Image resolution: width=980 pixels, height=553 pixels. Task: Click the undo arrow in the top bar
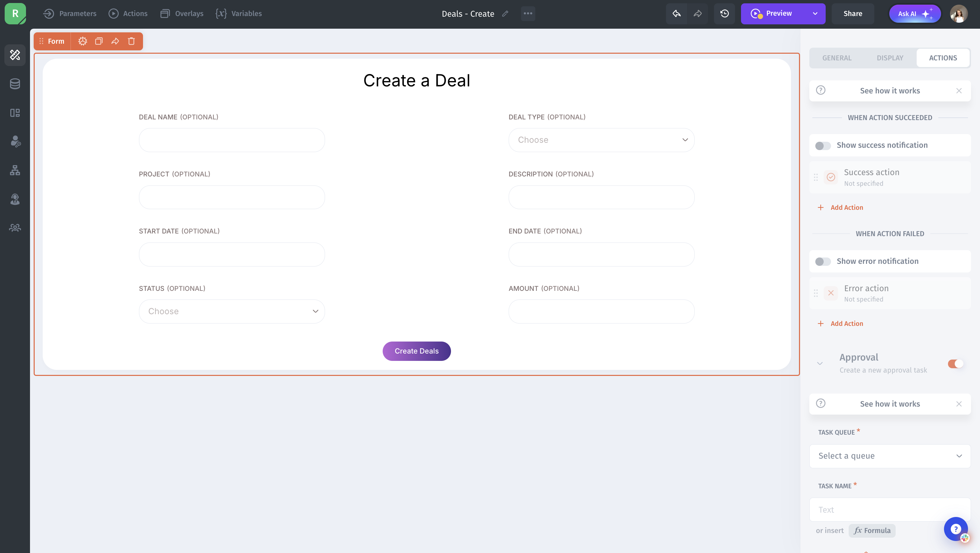tap(677, 14)
